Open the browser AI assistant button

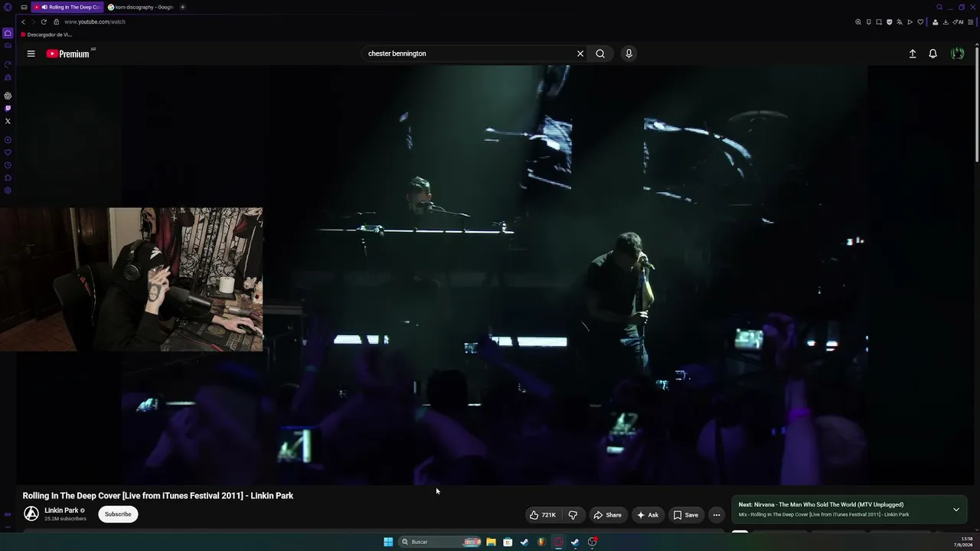click(958, 21)
